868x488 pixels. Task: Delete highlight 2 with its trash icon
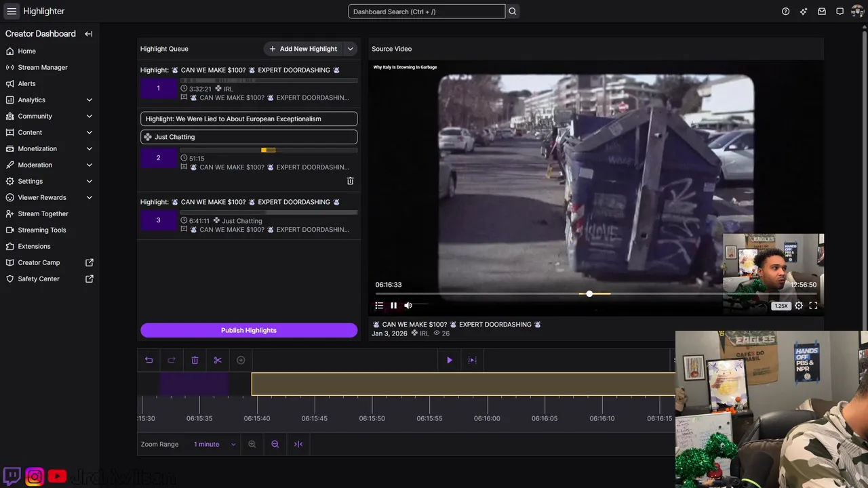pos(351,181)
